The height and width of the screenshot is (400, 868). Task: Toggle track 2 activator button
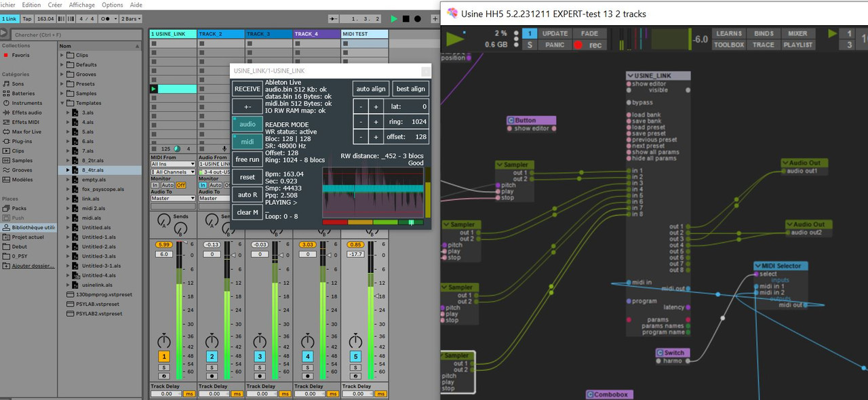(x=212, y=356)
